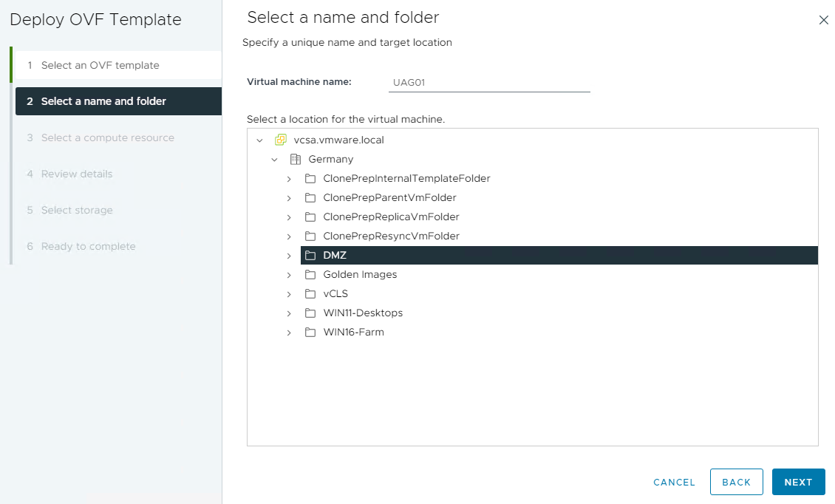Click the Germany datacenter icon
Screen dimensions: 835x504
(x=295, y=158)
